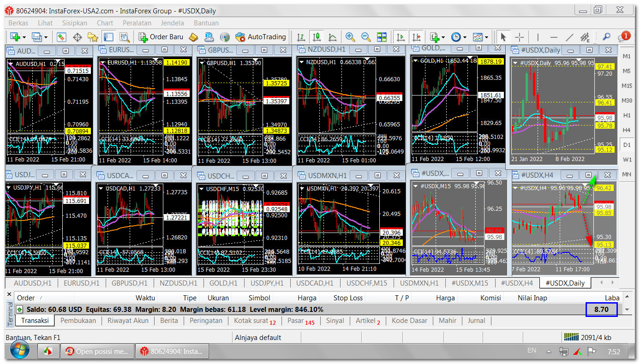Open the Windows Start button
Viewport: 640px width, 364px height.
pyautogui.click(x=19, y=351)
